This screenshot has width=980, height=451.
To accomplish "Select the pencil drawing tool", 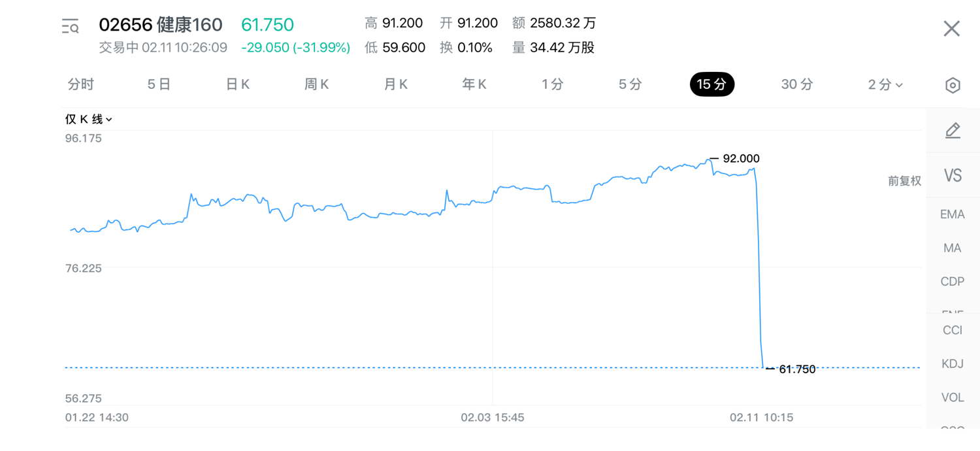I will (953, 131).
